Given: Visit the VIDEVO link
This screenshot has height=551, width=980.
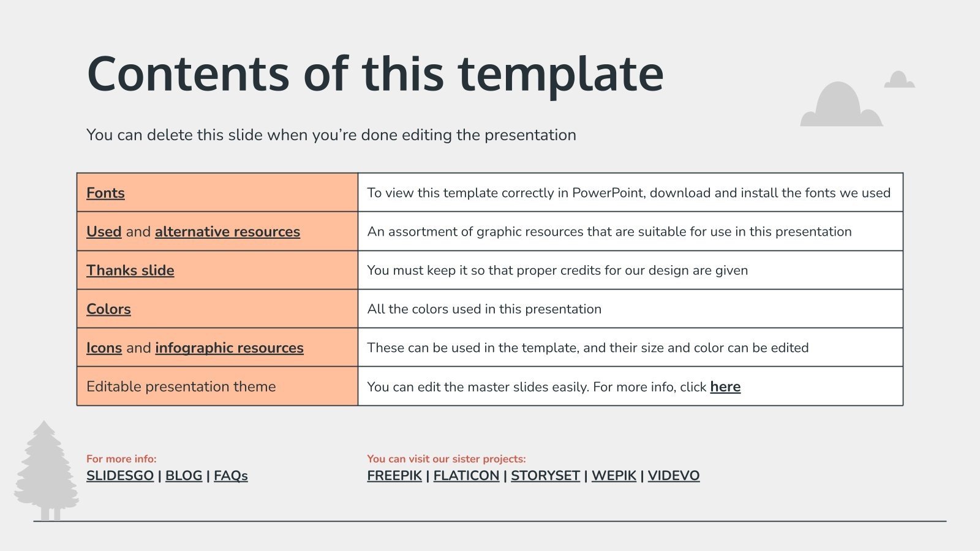Looking at the screenshot, I should click(x=673, y=476).
